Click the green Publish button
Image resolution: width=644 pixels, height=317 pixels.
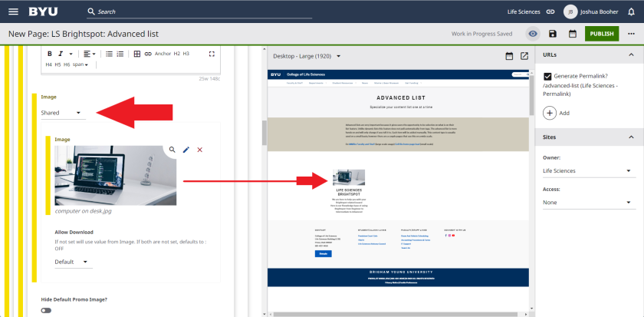pyautogui.click(x=602, y=34)
